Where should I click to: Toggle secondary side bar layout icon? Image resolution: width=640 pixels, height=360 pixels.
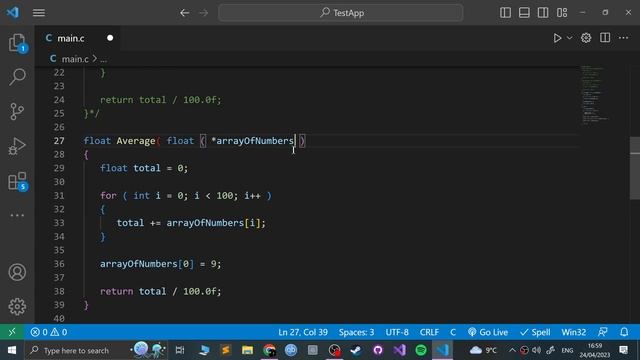[543, 13]
